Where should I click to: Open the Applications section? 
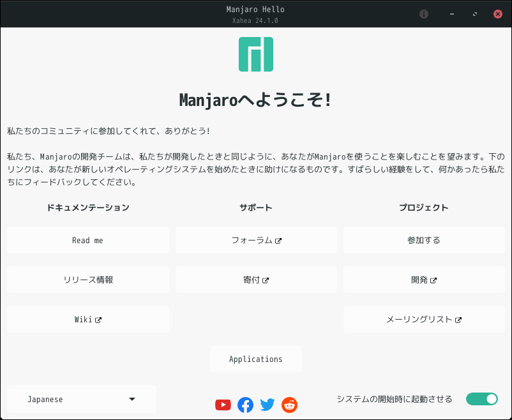255,359
